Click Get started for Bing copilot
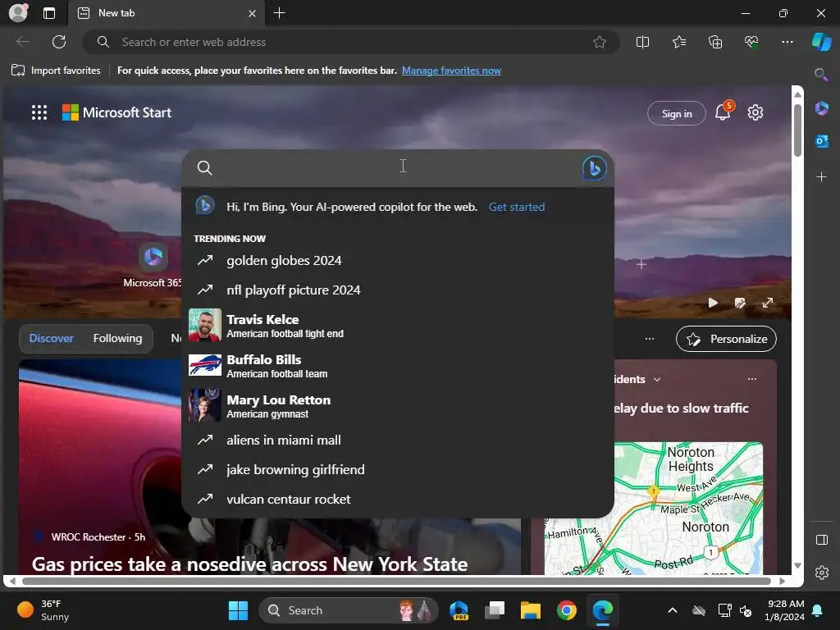The width and height of the screenshot is (840, 630). click(517, 207)
